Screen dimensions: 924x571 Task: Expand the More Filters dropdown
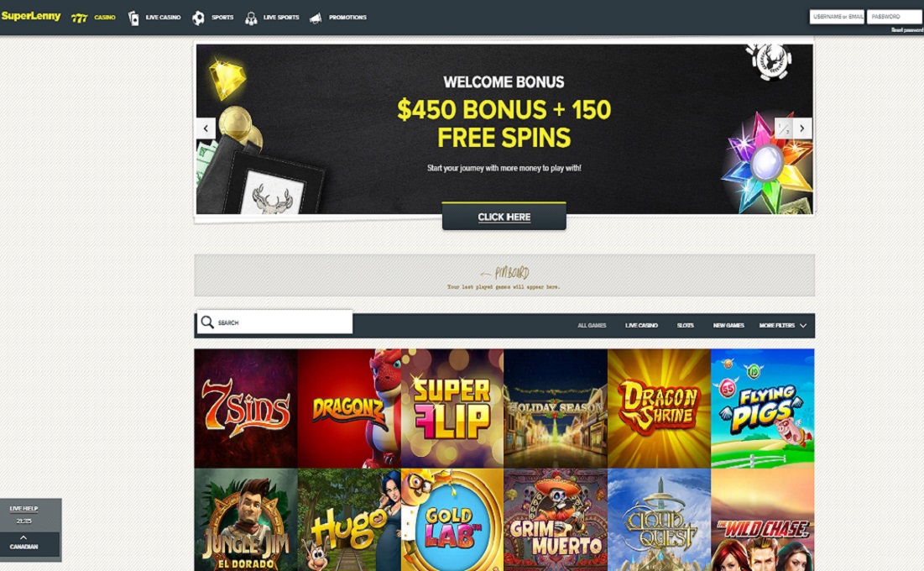click(782, 326)
